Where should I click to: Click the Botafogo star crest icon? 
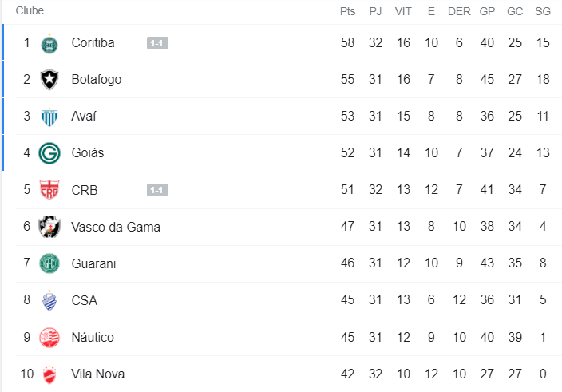(49, 80)
